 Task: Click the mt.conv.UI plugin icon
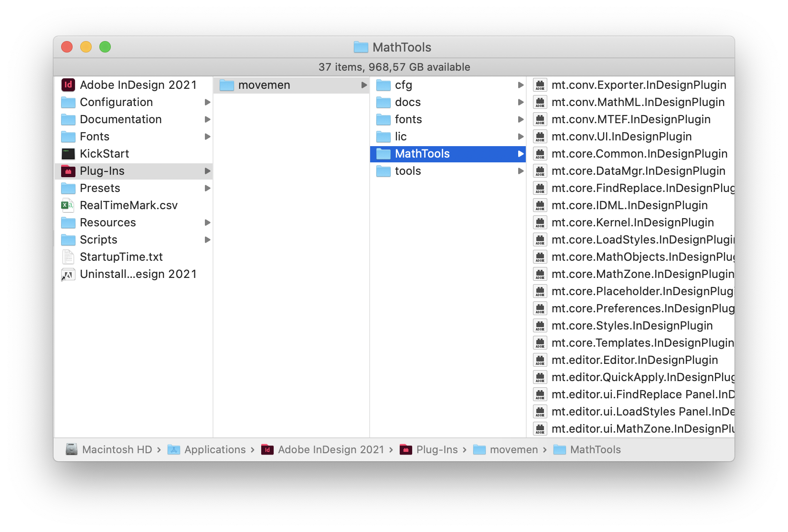[540, 137]
